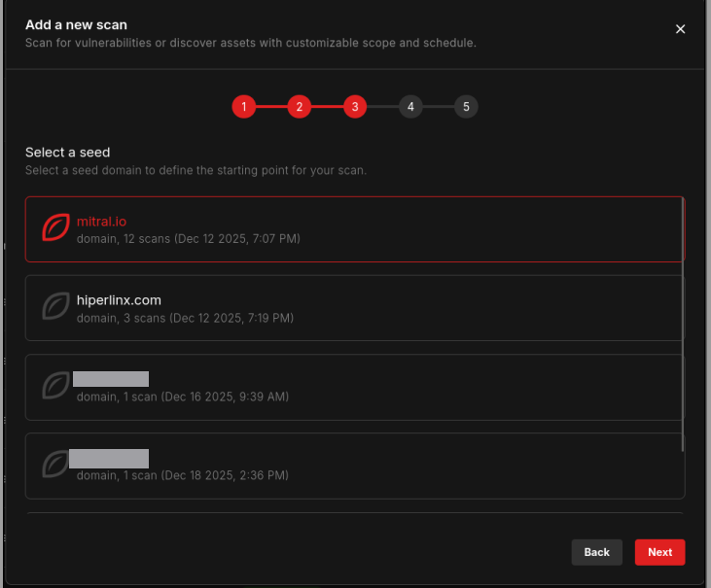Click the red leaf icon beside mitral.io
This screenshot has height=588, width=711.
55,228
